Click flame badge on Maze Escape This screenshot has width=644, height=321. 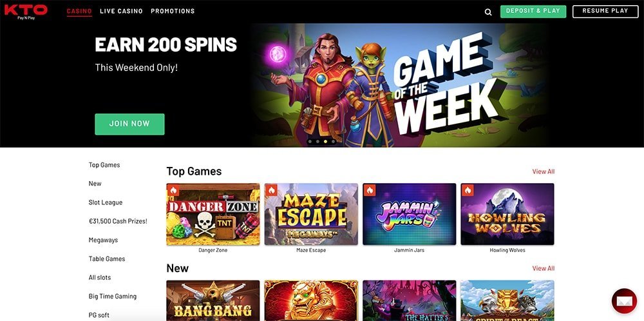[271, 190]
